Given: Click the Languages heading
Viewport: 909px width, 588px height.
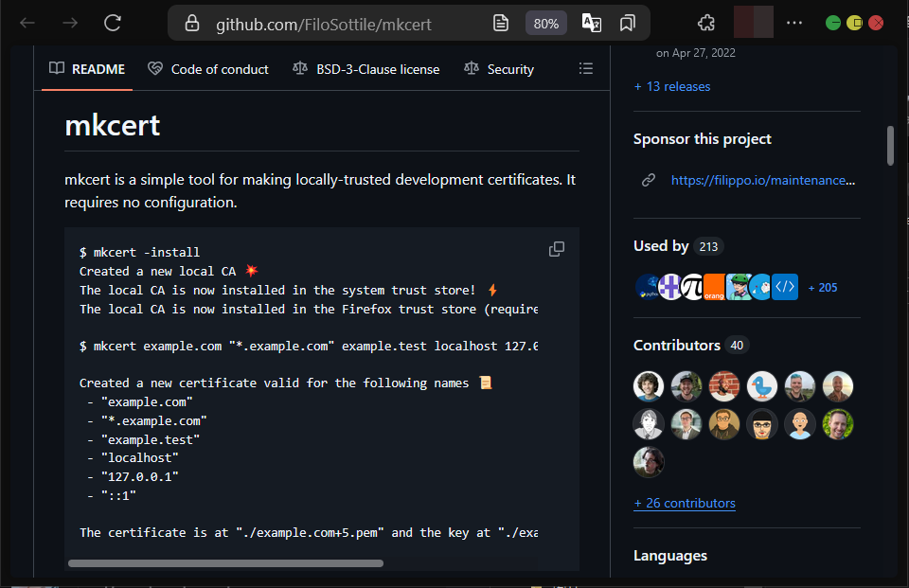Looking at the screenshot, I should (x=670, y=556).
